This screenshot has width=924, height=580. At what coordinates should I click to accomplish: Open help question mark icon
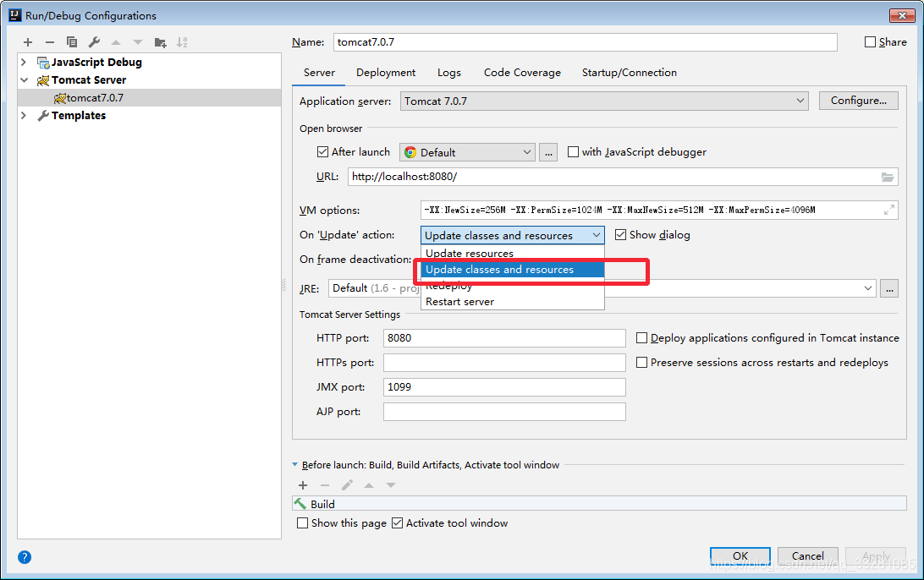pyautogui.click(x=25, y=557)
